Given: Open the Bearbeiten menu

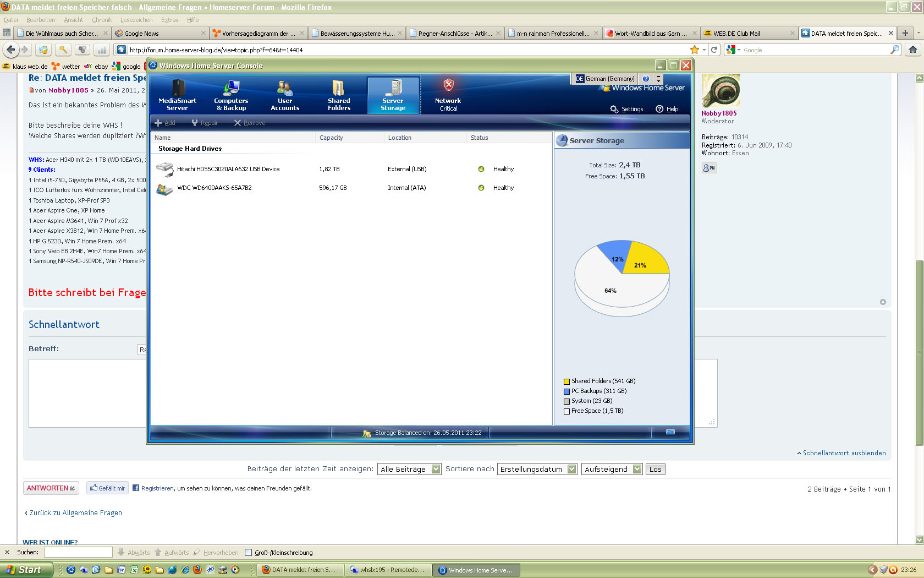Looking at the screenshot, I should [x=41, y=20].
